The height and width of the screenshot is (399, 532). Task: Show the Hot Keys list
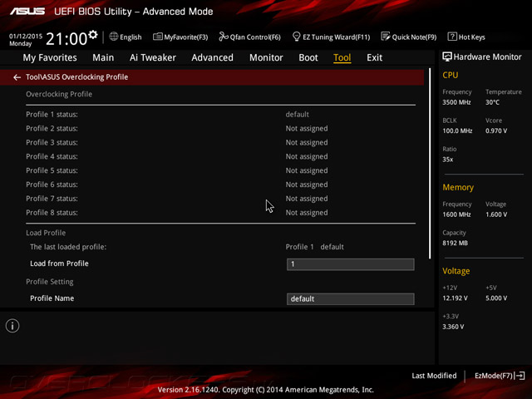click(x=471, y=37)
